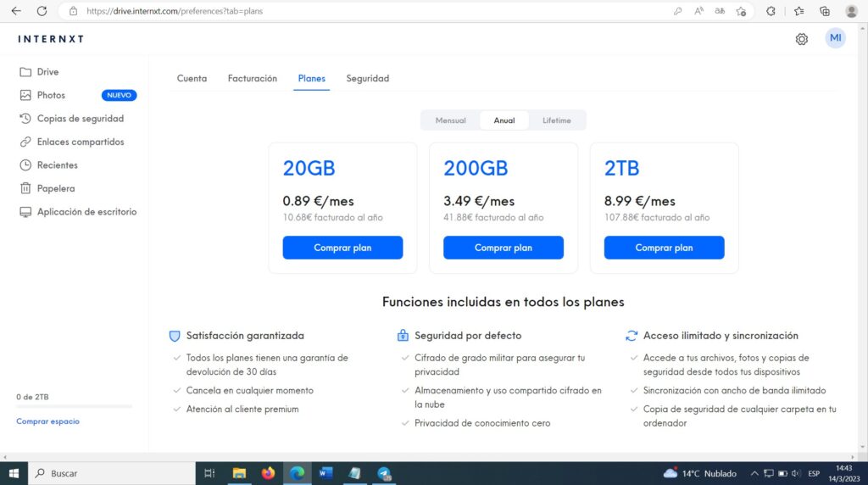Click the 3.49 €/mes price text
Image resolution: width=868 pixels, height=485 pixels.
(x=479, y=201)
